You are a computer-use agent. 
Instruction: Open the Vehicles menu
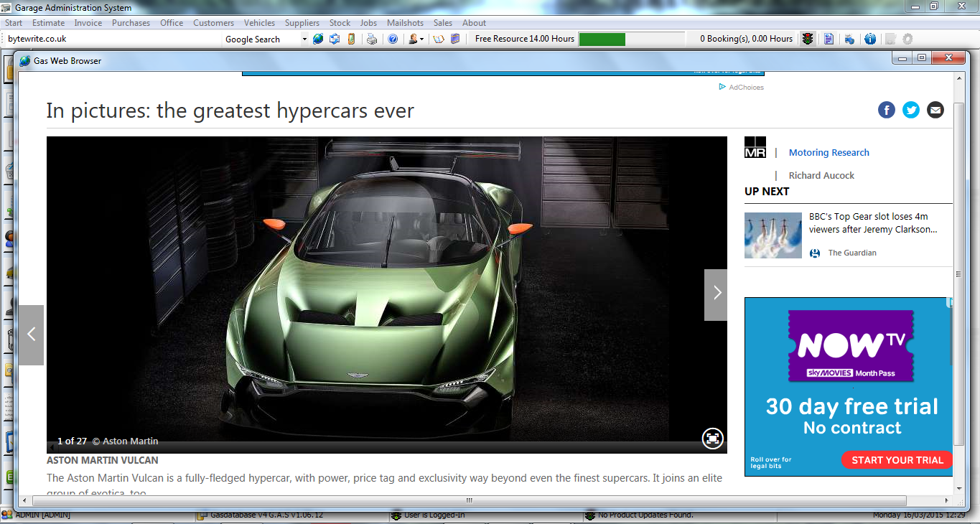point(259,22)
